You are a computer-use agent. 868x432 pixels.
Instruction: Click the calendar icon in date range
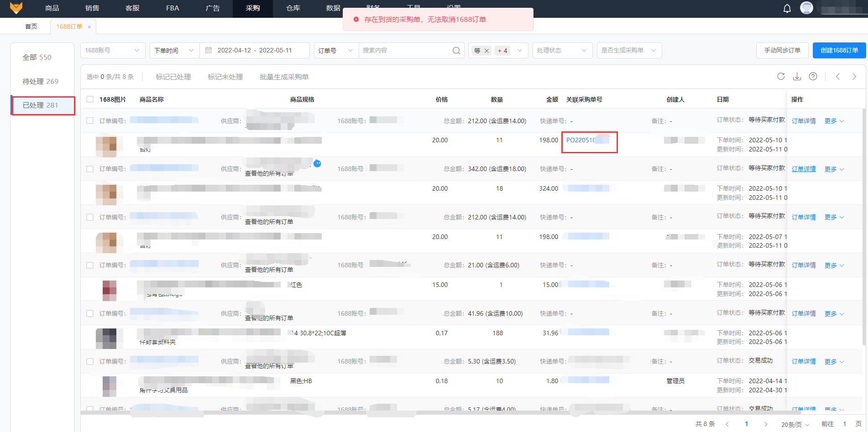coord(209,50)
